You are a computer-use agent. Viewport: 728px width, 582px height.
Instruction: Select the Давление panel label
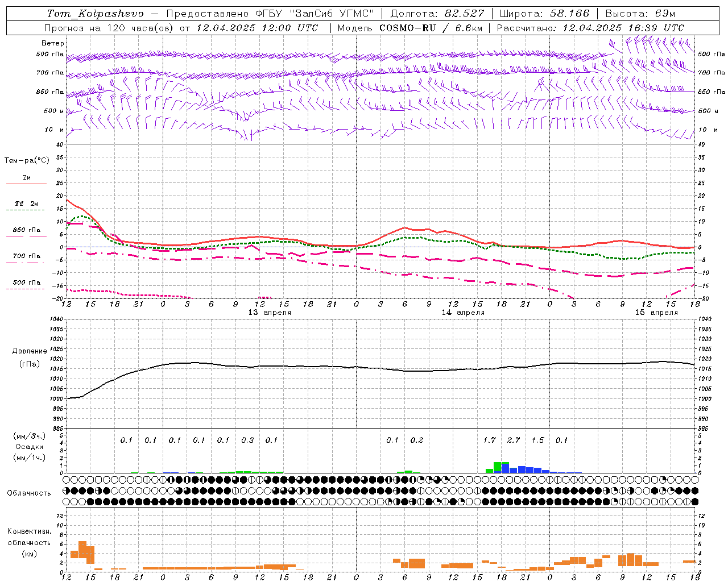29,351
